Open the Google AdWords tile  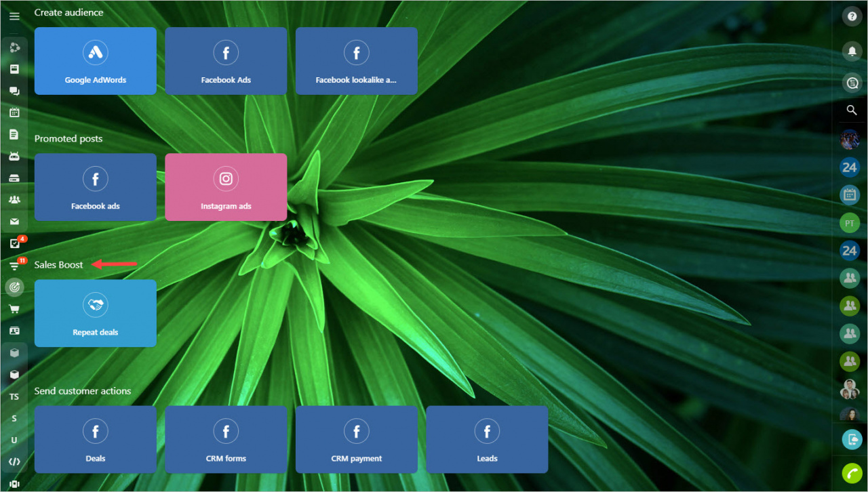pyautogui.click(x=96, y=61)
